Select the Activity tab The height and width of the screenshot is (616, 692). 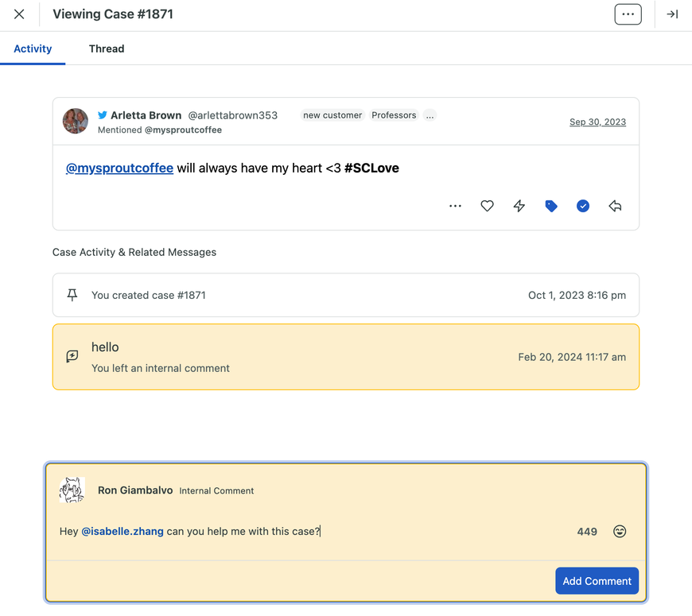click(x=33, y=48)
